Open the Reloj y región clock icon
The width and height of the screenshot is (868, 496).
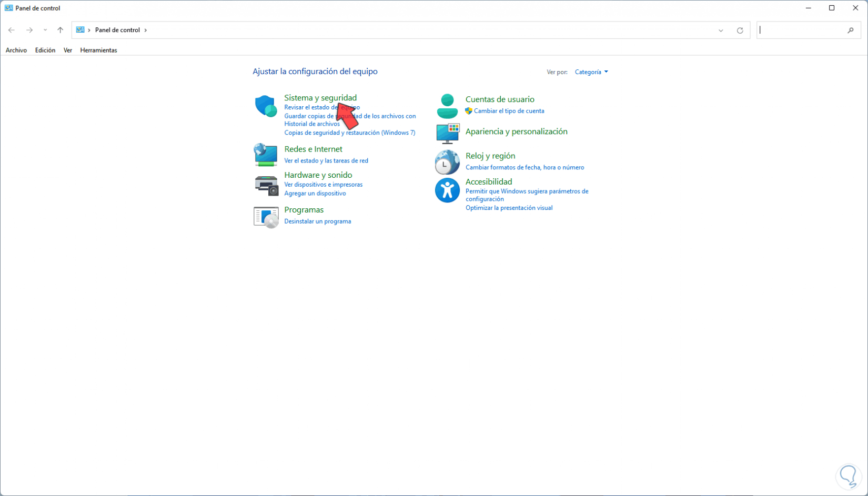pyautogui.click(x=447, y=162)
